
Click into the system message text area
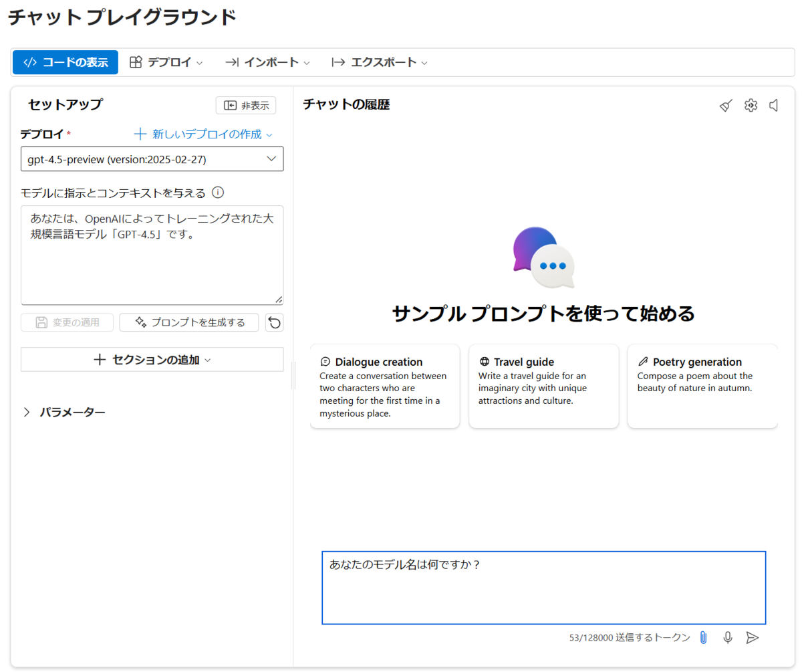tap(152, 255)
